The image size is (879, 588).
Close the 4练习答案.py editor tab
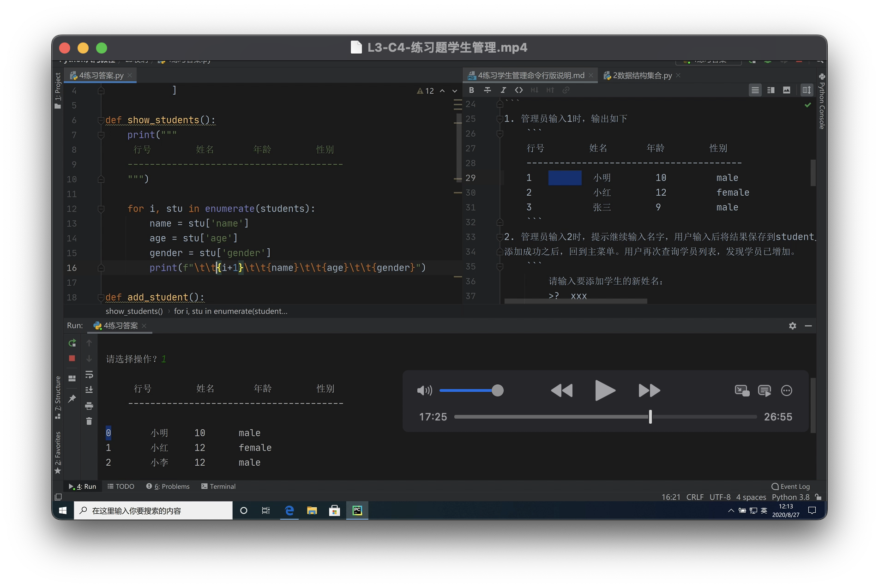click(x=130, y=75)
